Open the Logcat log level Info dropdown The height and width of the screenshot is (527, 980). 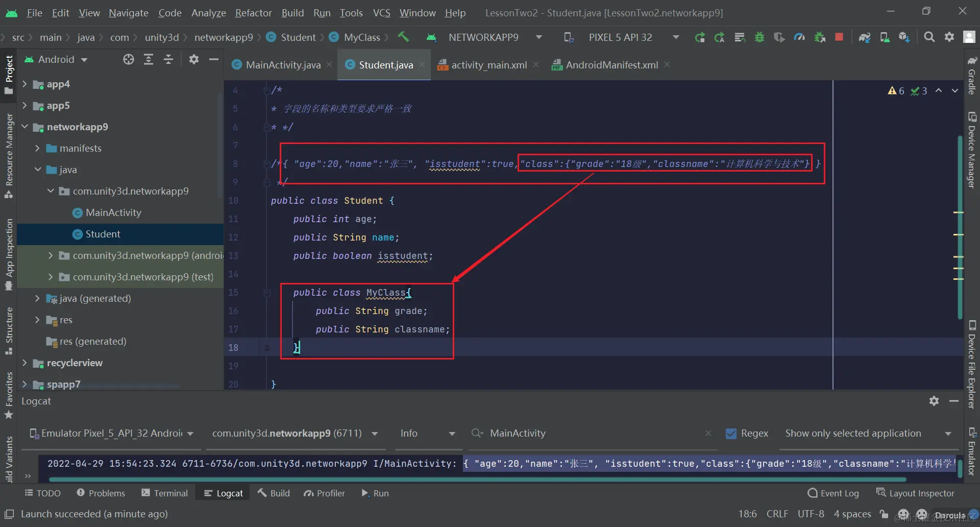click(x=428, y=434)
